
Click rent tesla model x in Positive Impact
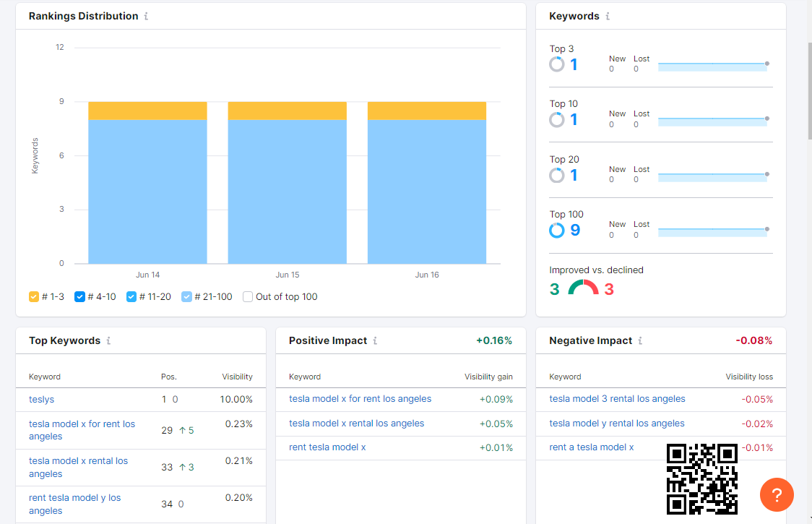pos(327,447)
